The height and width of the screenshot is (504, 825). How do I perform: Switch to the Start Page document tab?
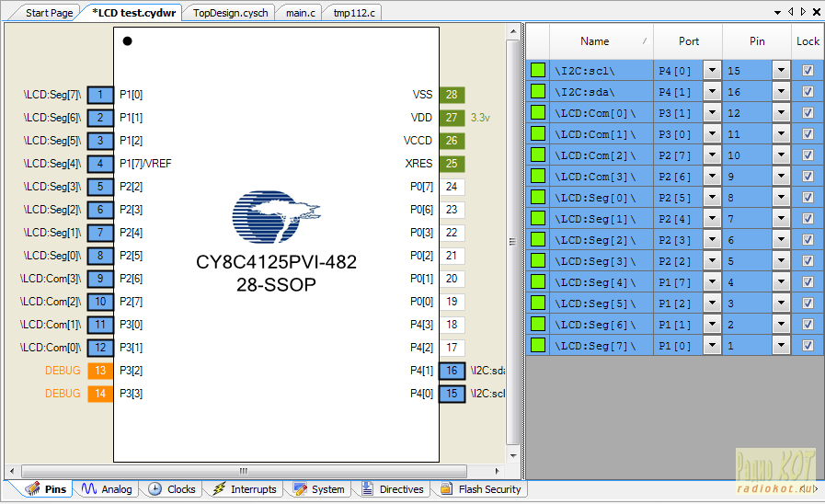(x=49, y=13)
